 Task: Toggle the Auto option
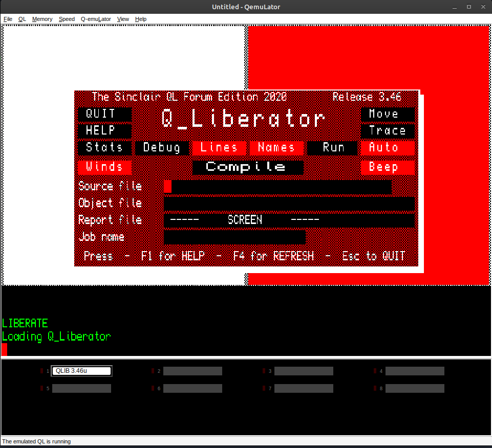pos(388,148)
